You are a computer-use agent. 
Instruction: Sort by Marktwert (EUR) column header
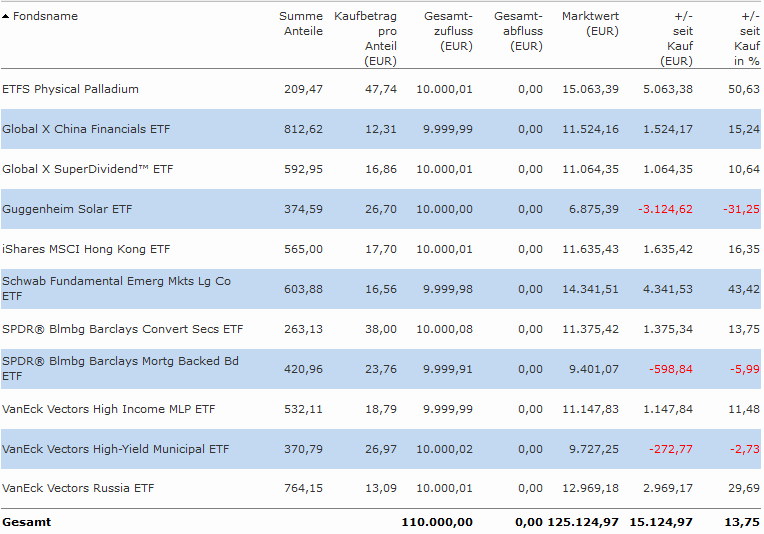(x=590, y=24)
